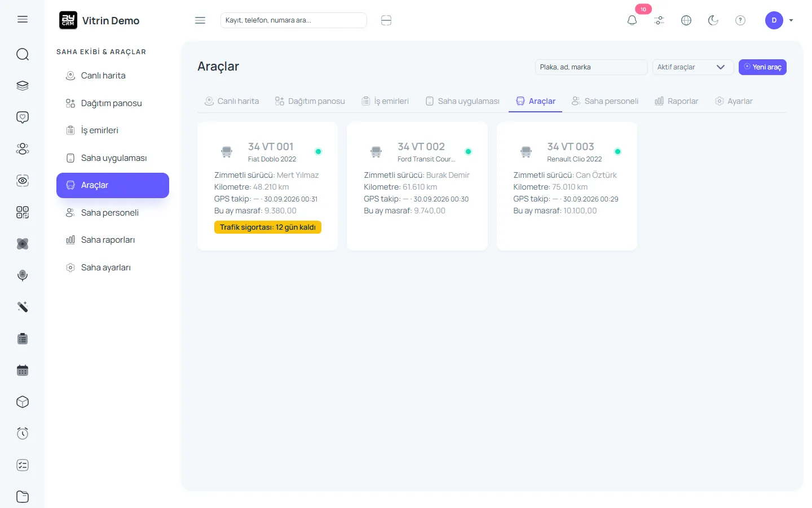Focus the Plaka, ad, marka search field
This screenshot has width=812, height=508.
pyautogui.click(x=591, y=67)
